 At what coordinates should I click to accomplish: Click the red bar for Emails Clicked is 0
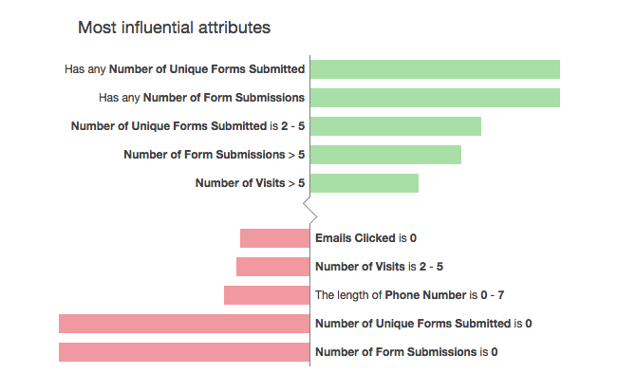point(275,238)
